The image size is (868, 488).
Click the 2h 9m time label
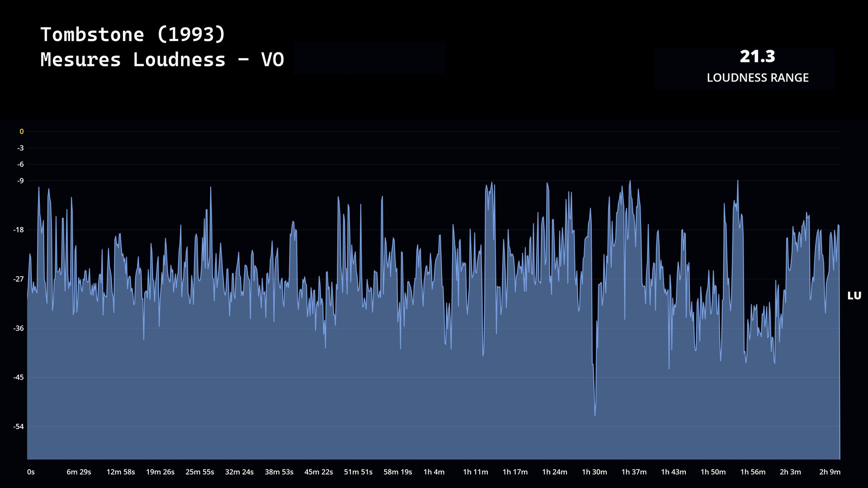pos(830,472)
